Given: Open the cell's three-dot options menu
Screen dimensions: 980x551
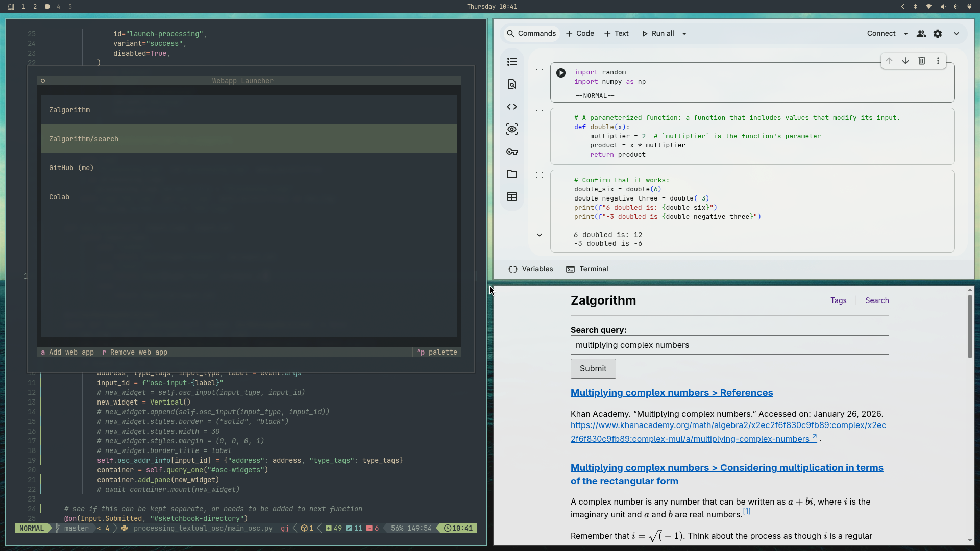Looking at the screenshot, I should (x=938, y=61).
